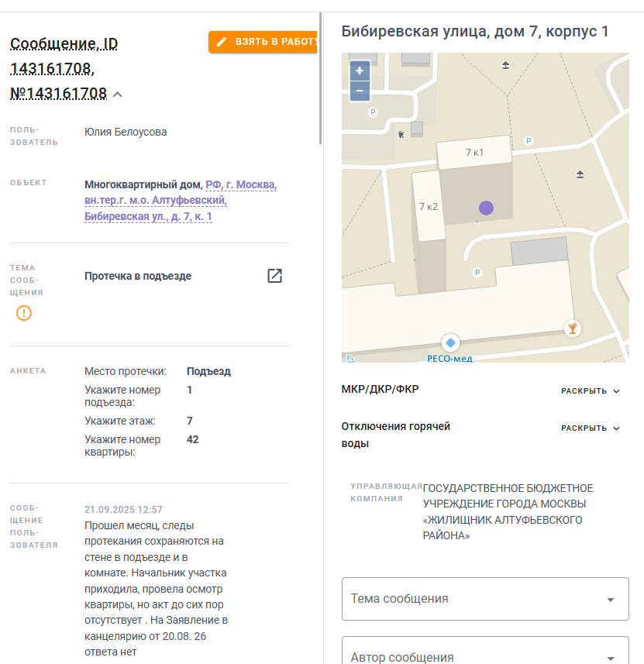Image resolution: width=644 pixels, height=664 pixels.
Task: Zoom in the map with plus button
Action: tap(360, 71)
